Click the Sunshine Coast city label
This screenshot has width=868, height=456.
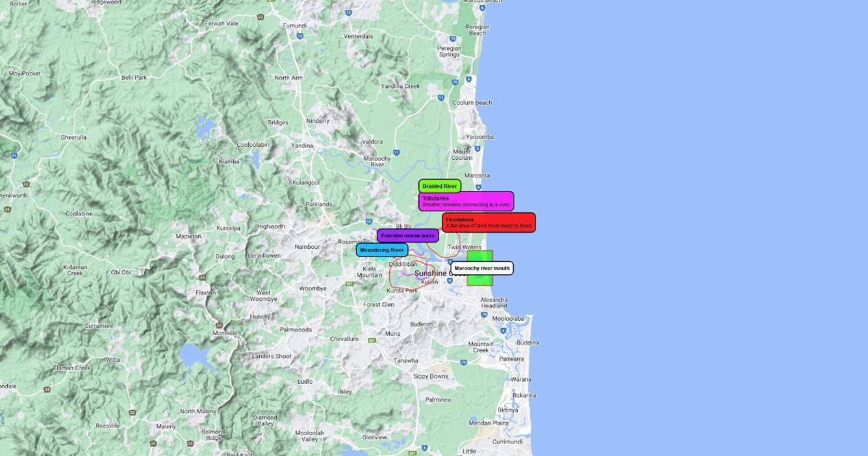point(441,273)
